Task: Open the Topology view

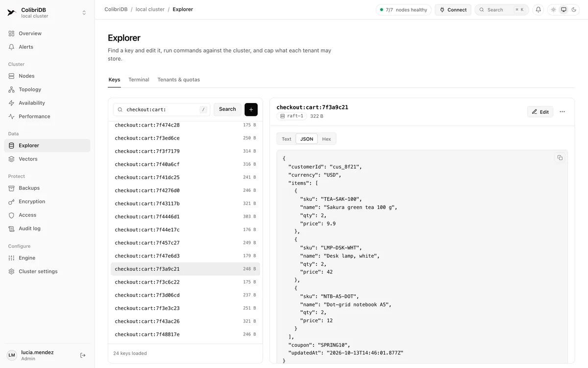Action: [47, 89]
